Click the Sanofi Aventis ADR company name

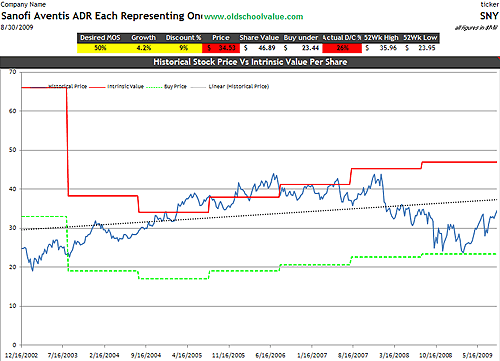[x=102, y=16]
